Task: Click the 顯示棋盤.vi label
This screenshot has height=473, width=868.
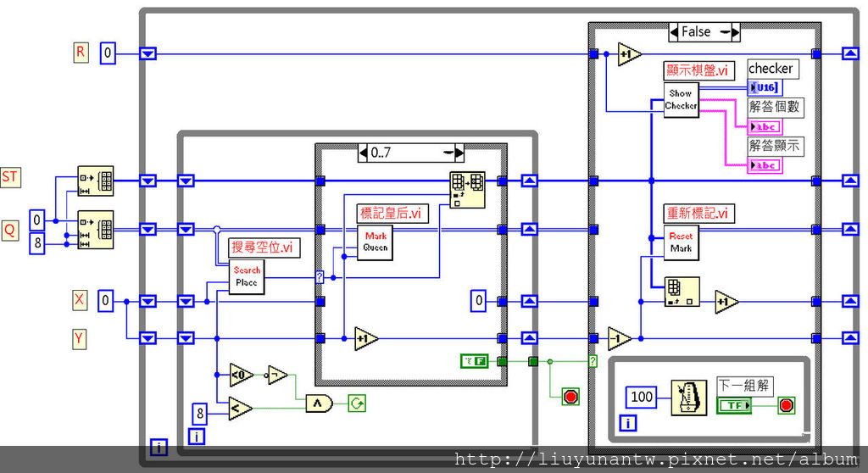Action: point(699,70)
